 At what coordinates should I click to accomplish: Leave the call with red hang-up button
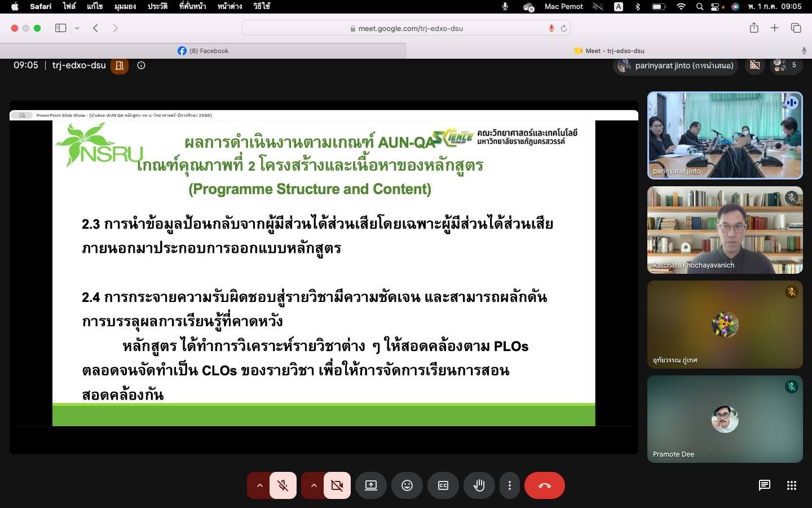click(x=545, y=485)
